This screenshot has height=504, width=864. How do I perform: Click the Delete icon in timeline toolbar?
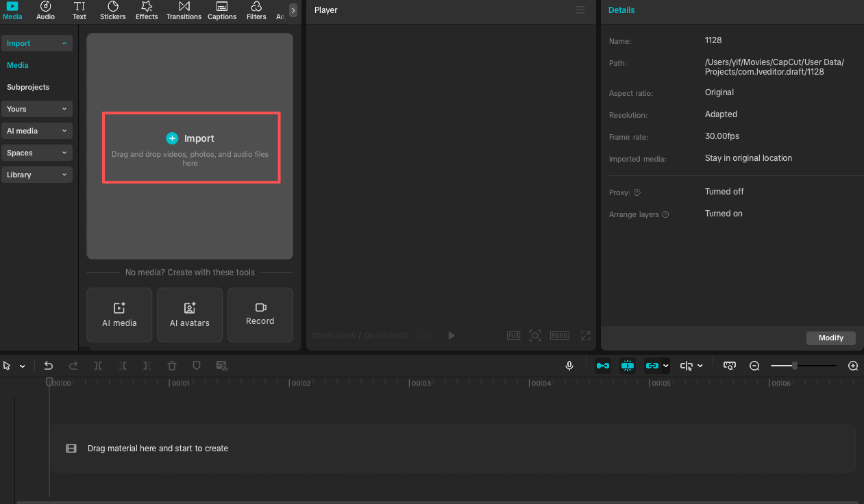pos(171,366)
